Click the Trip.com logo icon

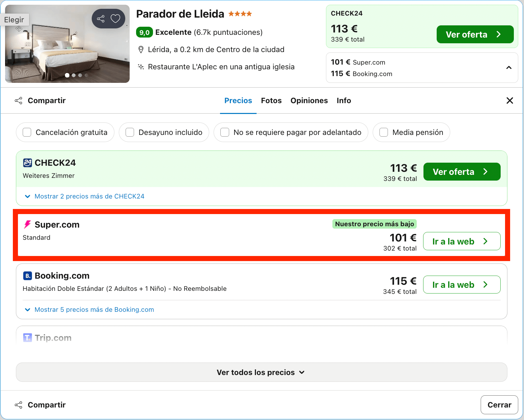pyautogui.click(x=27, y=337)
